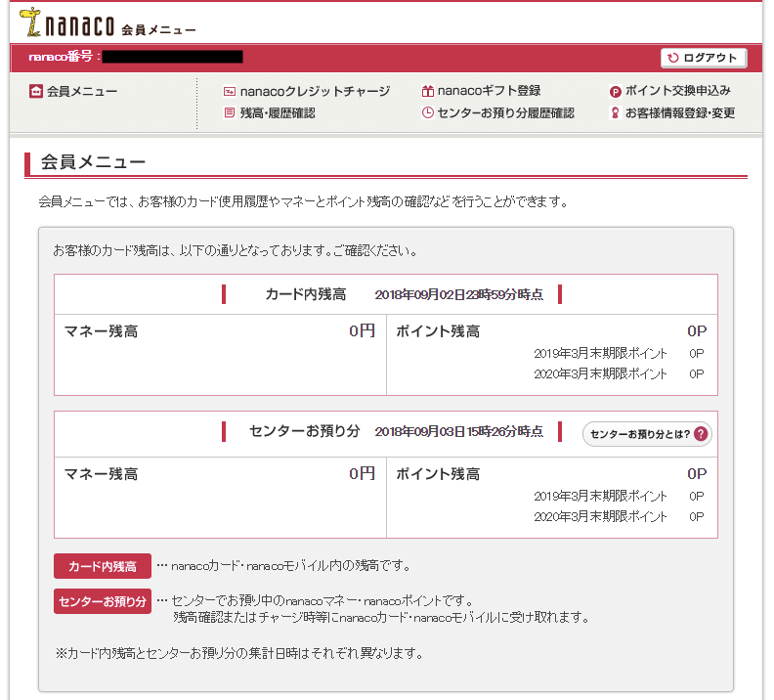The image size is (774, 700).
Task: Click the gift box icon for nanacoギフト登録
Action: 427,91
